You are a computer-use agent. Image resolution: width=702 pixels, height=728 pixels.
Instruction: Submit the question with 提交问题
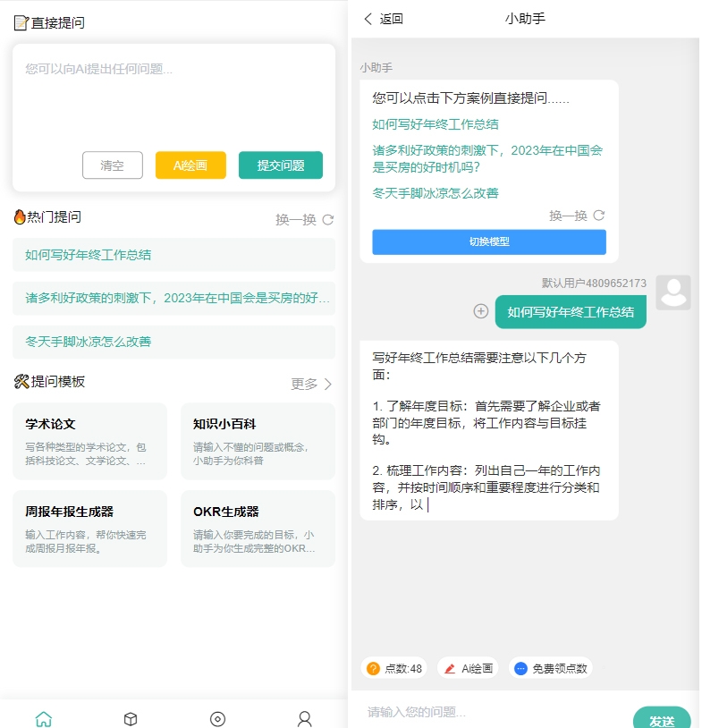tap(281, 165)
